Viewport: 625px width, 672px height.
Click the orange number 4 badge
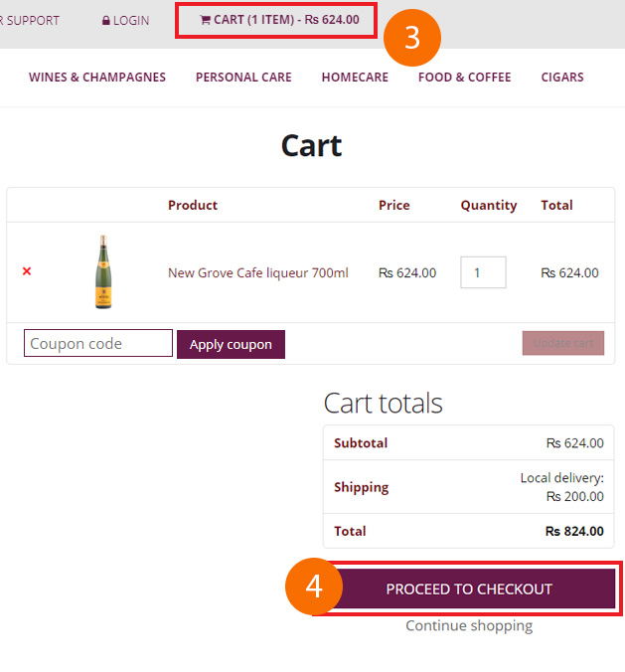[314, 586]
